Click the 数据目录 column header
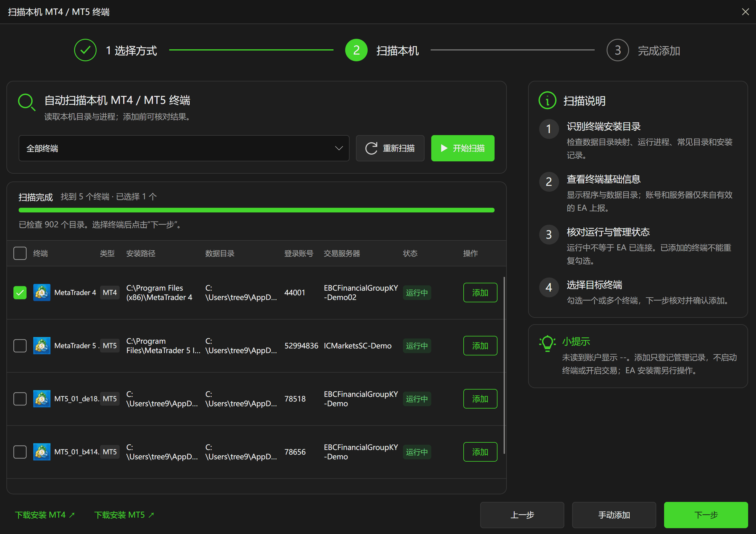The height and width of the screenshot is (534, 756). click(x=220, y=253)
